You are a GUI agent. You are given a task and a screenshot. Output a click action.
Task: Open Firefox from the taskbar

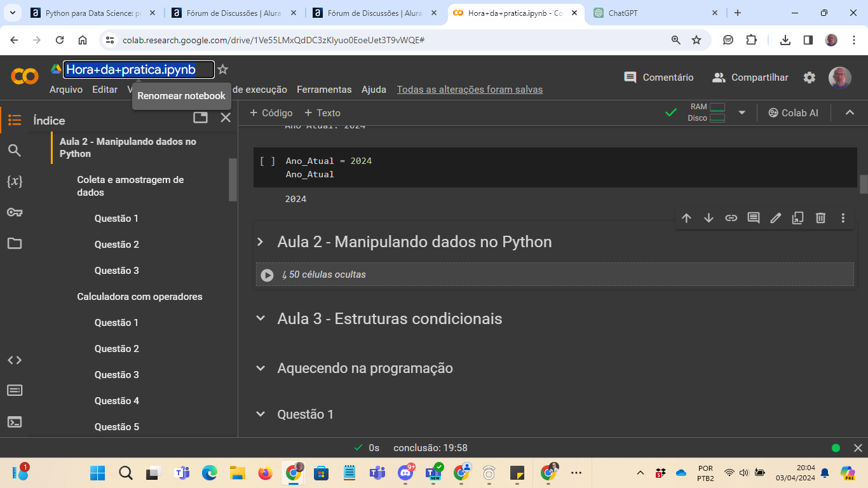click(266, 473)
